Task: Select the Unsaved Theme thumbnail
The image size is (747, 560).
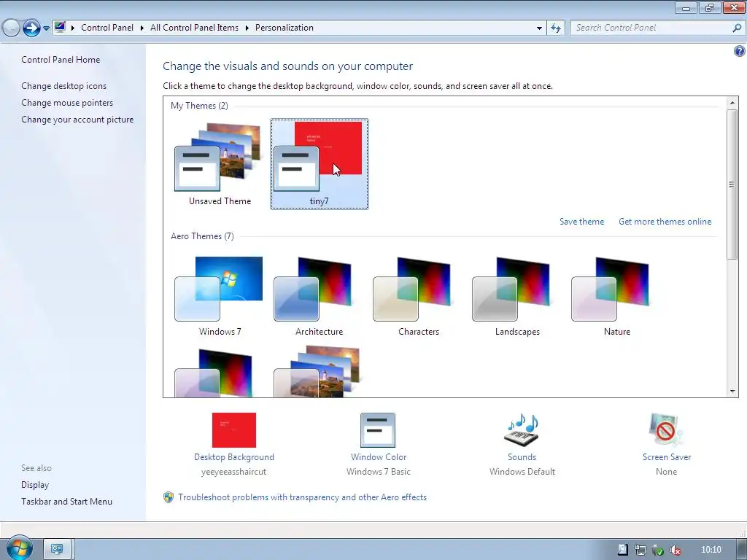Action: (x=220, y=163)
